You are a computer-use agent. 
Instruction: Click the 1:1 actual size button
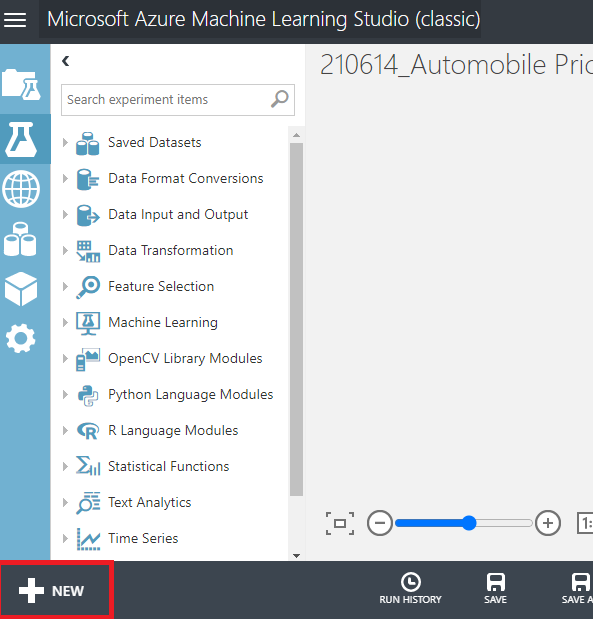[x=585, y=523]
